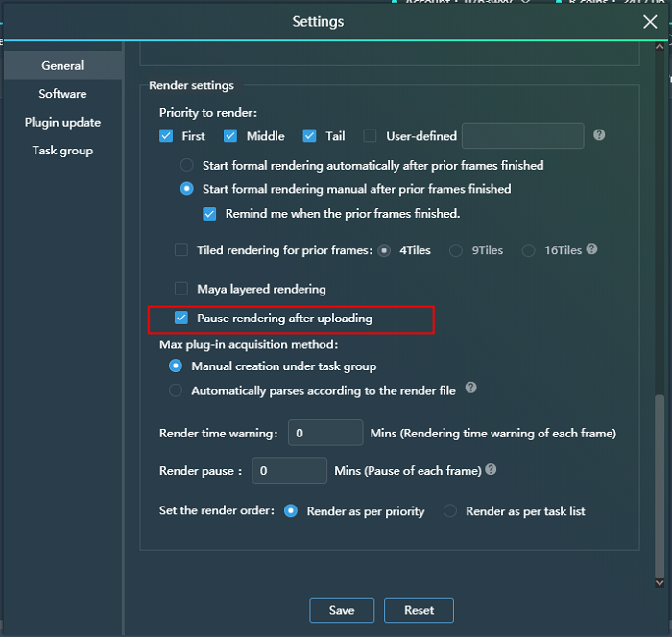Screen dimensions: 672x637
Task: Click help icon beside 16Tiles option
Action: (x=591, y=249)
